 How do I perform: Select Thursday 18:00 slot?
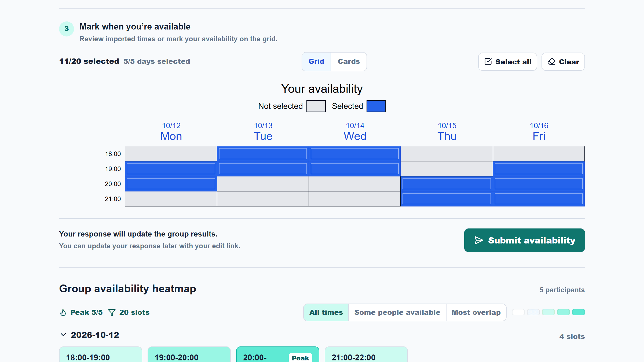click(447, 154)
